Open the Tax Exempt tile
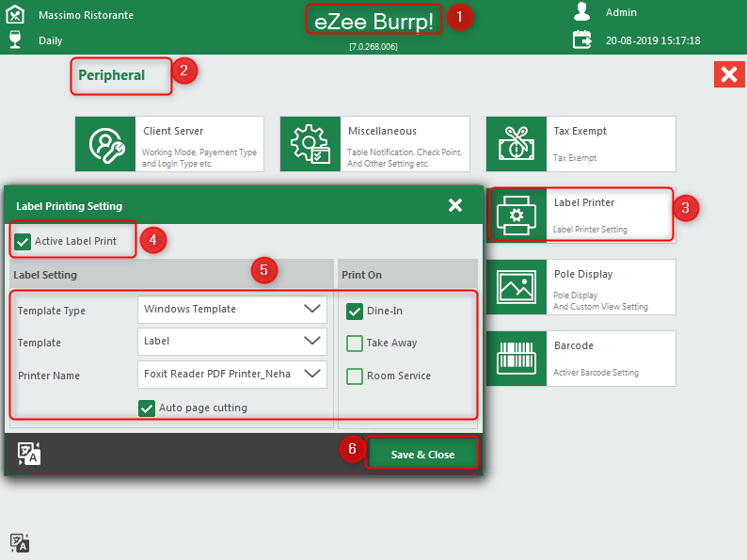This screenshot has height=560, width=747. [580, 144]
